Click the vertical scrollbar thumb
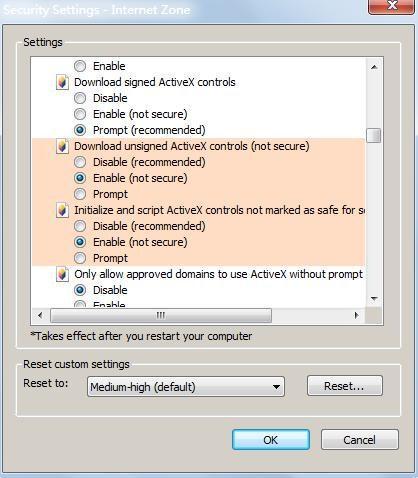Viewport: 418px width, 478px height. [x=374, y=135]
